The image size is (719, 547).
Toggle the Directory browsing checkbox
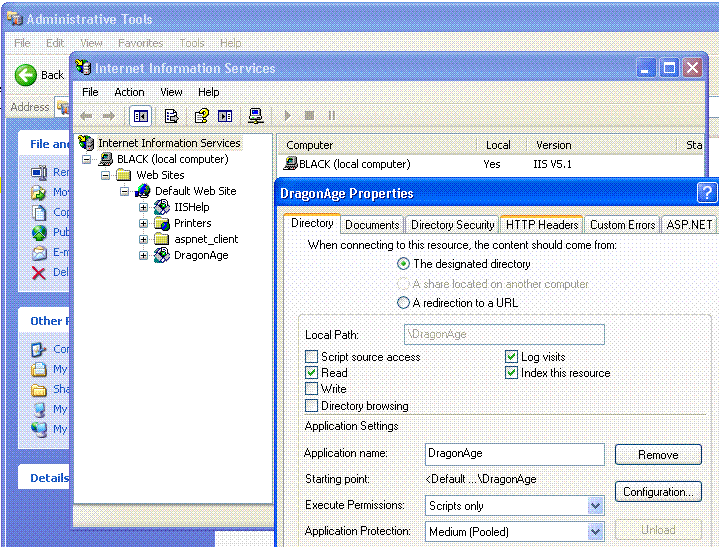(312, 406)
